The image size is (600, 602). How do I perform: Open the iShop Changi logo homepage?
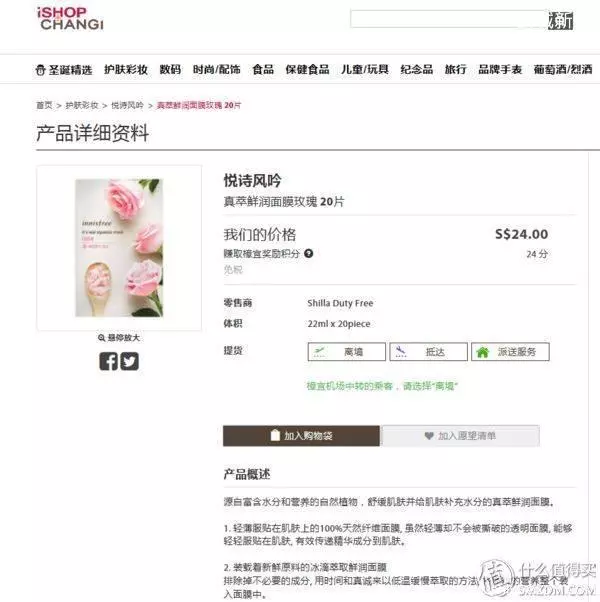(71, 18)
